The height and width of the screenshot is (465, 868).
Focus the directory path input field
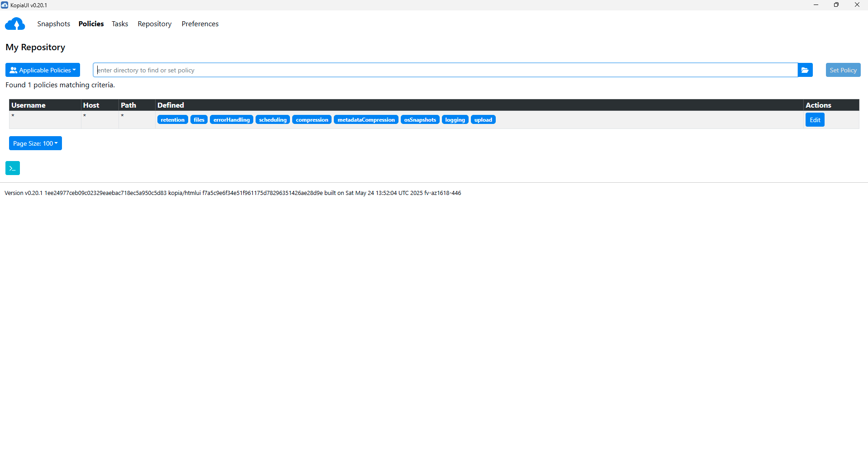point(446,70)
